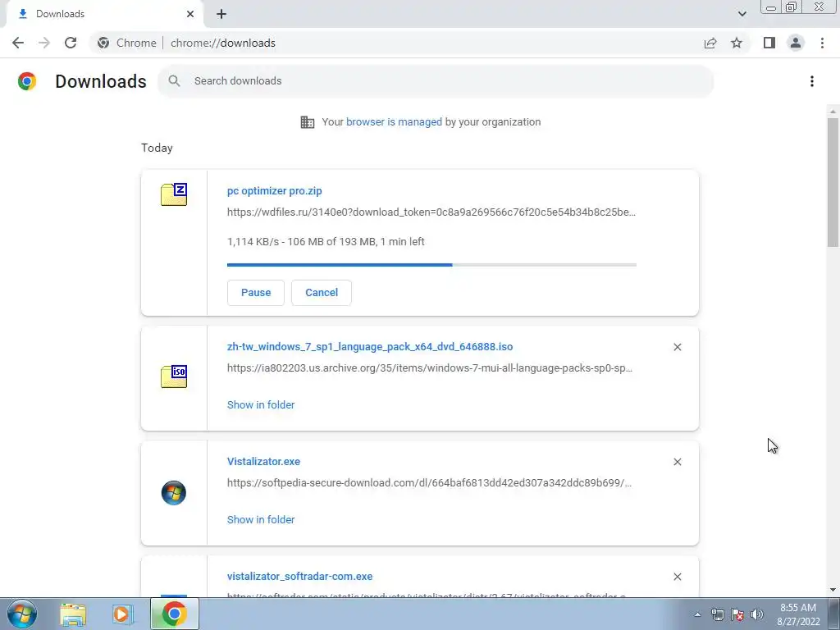Image resolution: width=840 pixels, height=630 pixels.
Task: Open a new tab with plus button
Action: point(221,14)
